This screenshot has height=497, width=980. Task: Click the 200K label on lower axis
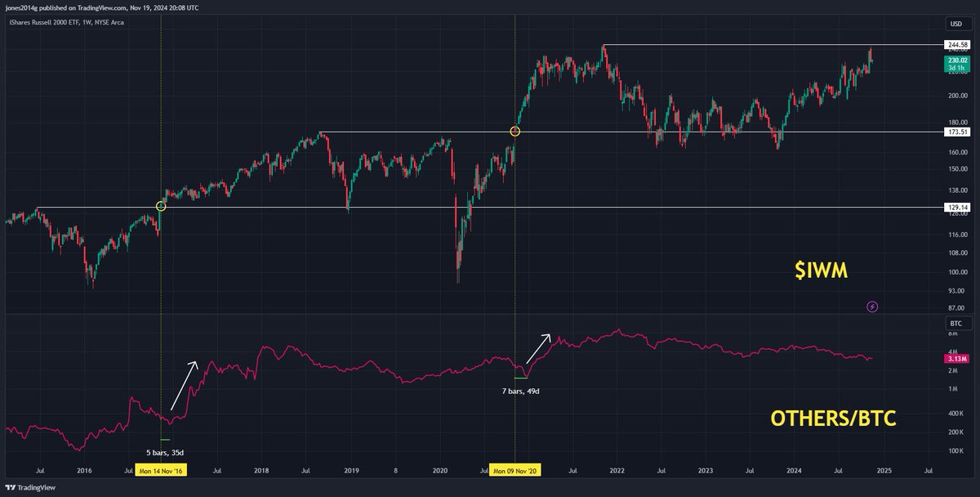pos(955,433)
